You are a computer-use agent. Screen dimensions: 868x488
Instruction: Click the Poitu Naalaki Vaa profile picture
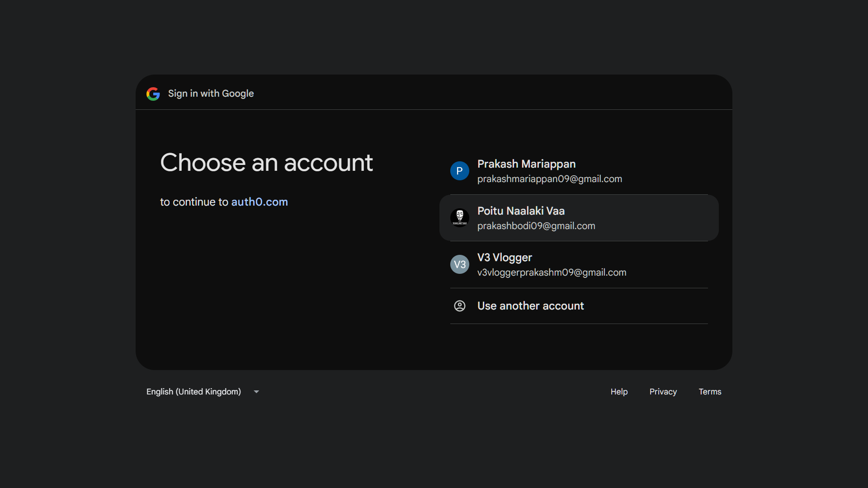(x=459, y=218)
